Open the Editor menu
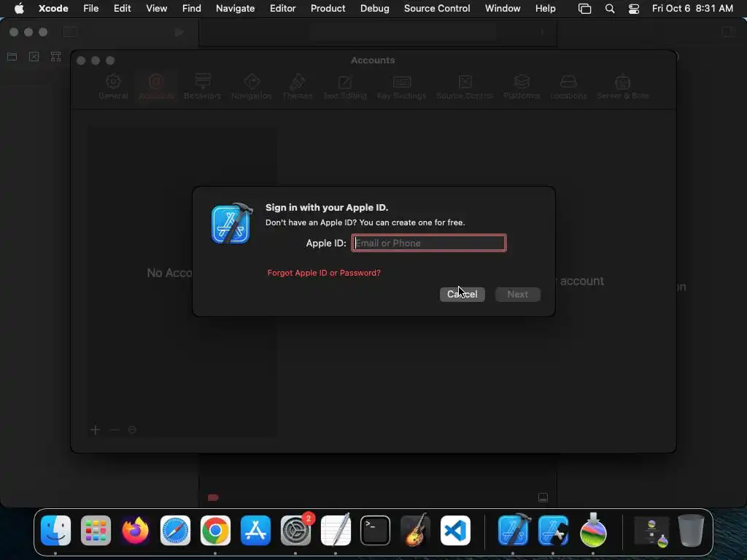This screenshot has width=747, height=560. 282,8
